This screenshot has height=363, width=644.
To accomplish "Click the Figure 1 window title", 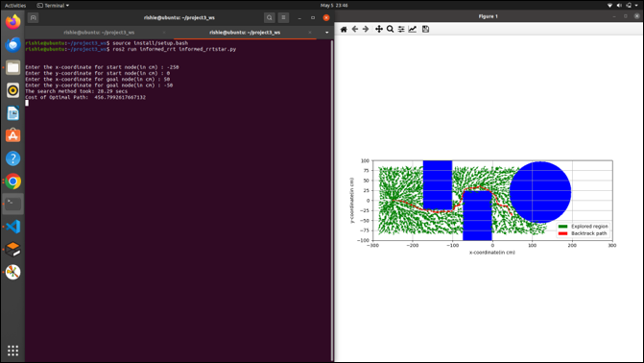I will [x=488, y=16].
